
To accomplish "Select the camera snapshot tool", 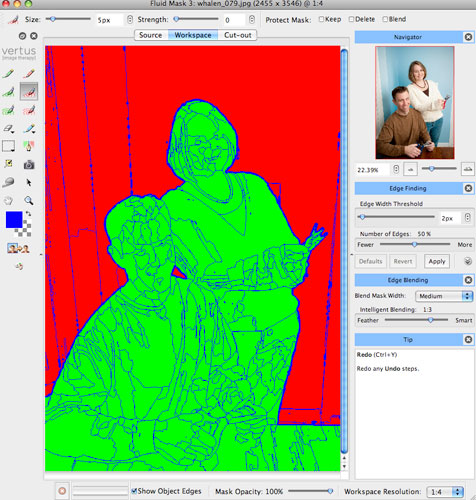I will (29, 164).
